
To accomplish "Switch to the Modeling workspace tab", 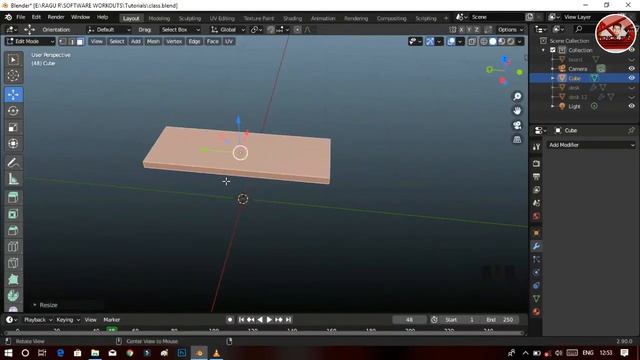I will [159, 18].
